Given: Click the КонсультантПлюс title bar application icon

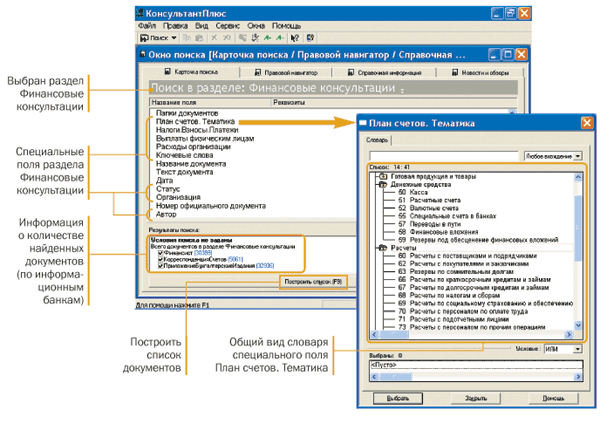Looking at the screenshot, I should pos(140,13).
